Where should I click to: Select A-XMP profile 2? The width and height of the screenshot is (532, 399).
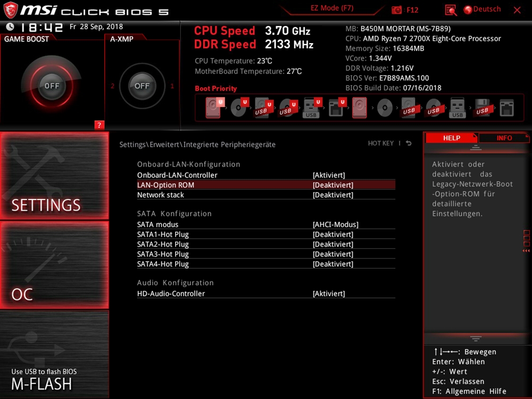tap(112, 86)
